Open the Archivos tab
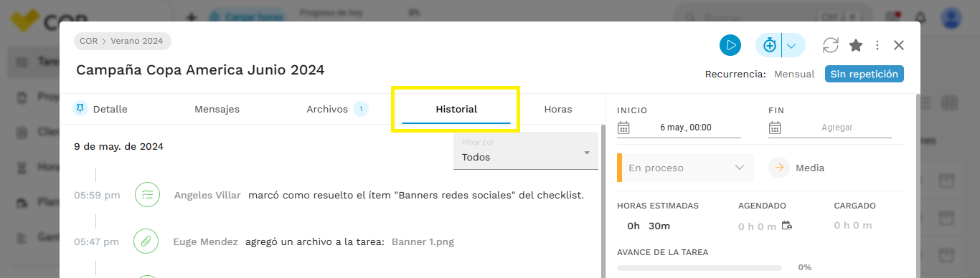Screen dimensions: 980x278 pos(327,109)
